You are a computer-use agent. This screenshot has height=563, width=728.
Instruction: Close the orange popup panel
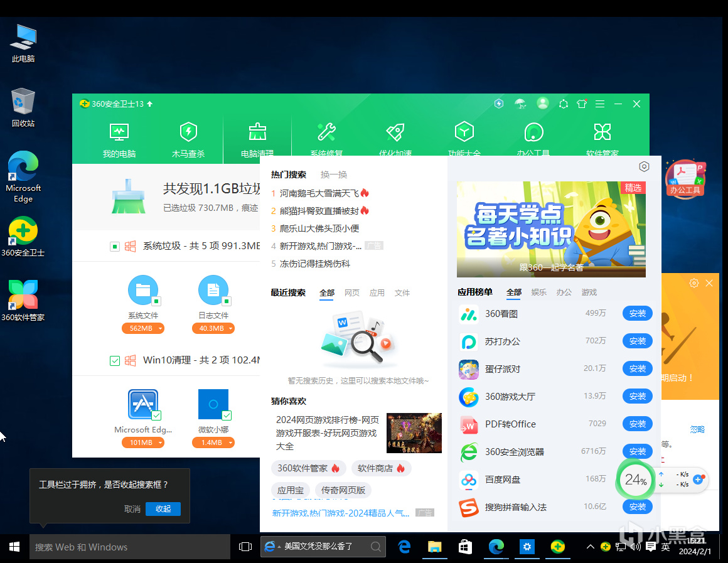[709, 283]
